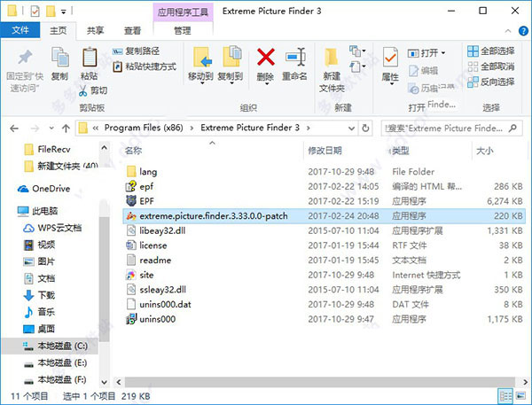Switch to the Home ribbon tab

tap(58, 30)
